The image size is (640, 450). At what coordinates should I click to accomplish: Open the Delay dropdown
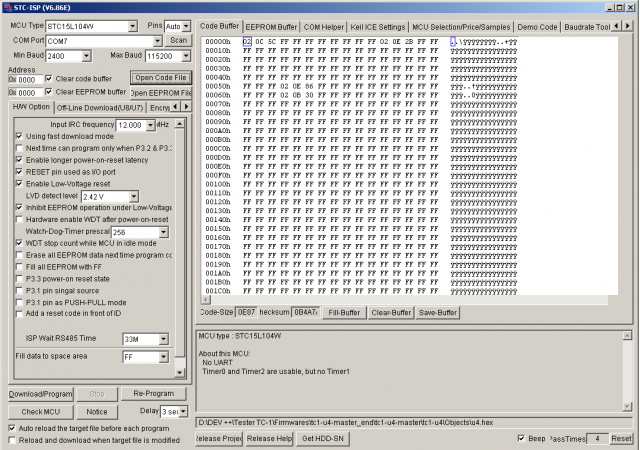[183, 411]
